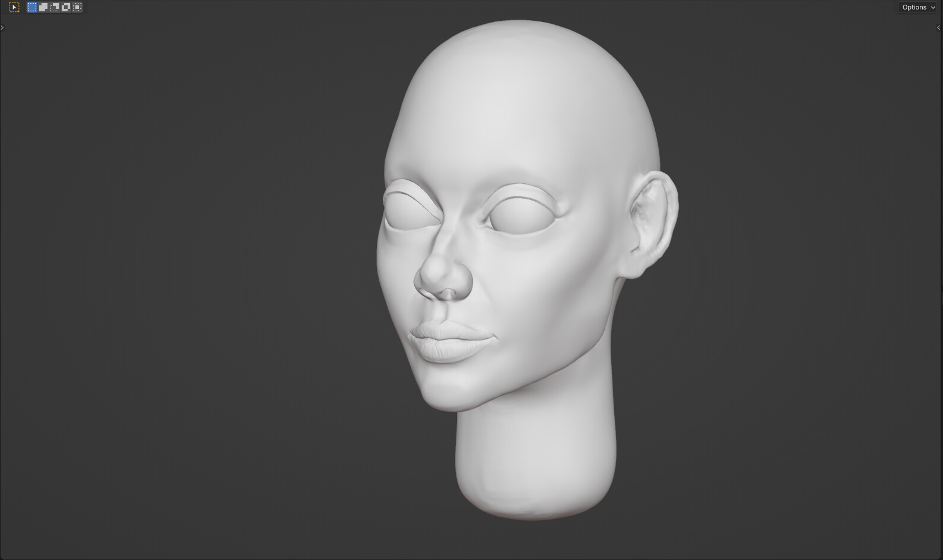Click the model's ear
The image size is (943, 560).
(652, 222)
